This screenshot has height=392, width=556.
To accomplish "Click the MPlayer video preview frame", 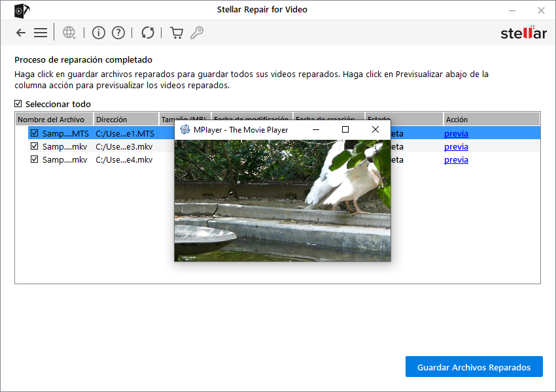I will pos(283,201).
